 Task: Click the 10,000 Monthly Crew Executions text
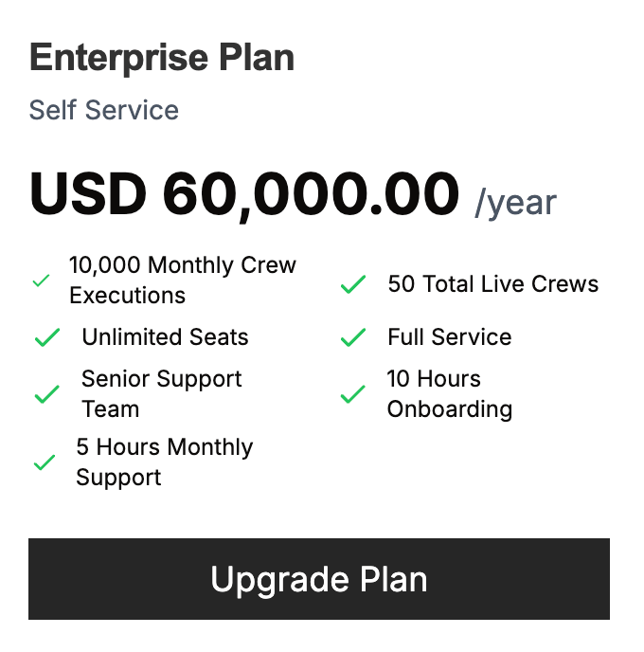click(182, 281)
